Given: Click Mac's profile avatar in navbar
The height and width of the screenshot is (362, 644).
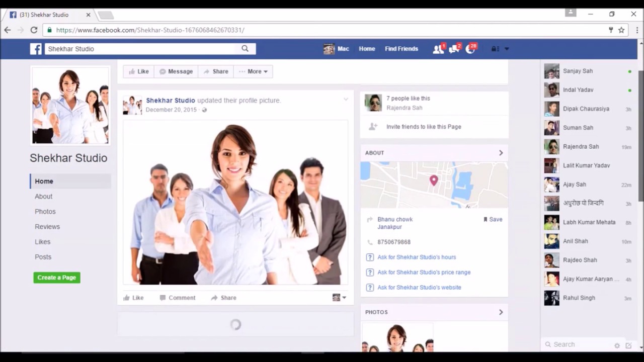Looking at the screenshot, I should click(x=329, y=49).
